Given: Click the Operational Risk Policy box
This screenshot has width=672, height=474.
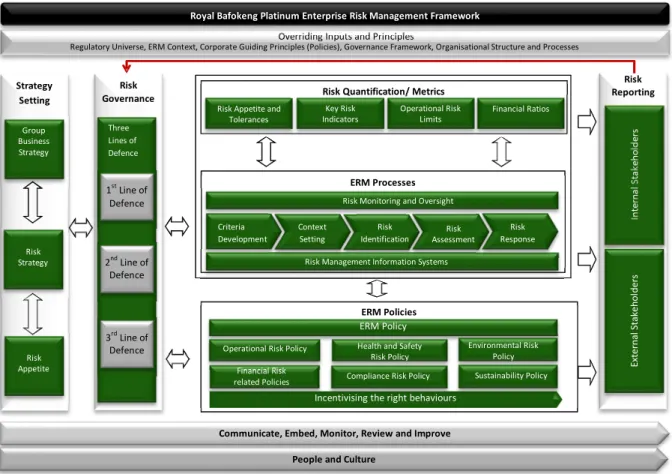Looking at the screenshot, I should click(x=264, y=350).
